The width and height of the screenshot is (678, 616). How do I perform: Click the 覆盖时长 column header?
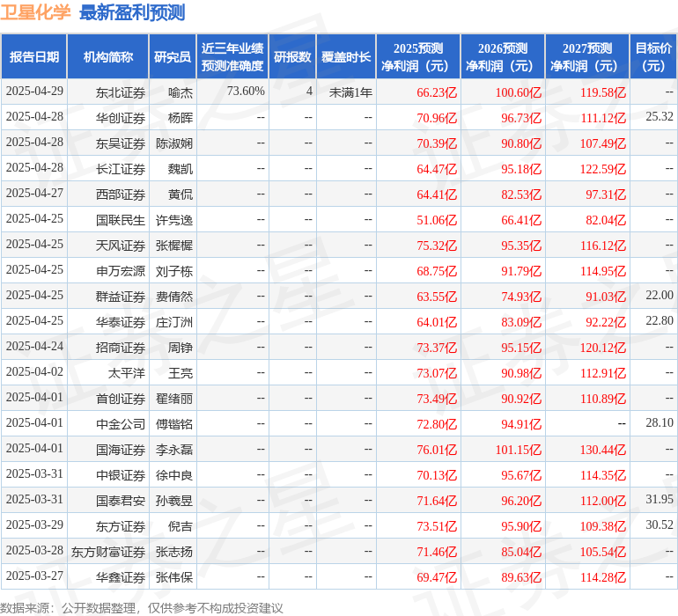pos(346,56)
